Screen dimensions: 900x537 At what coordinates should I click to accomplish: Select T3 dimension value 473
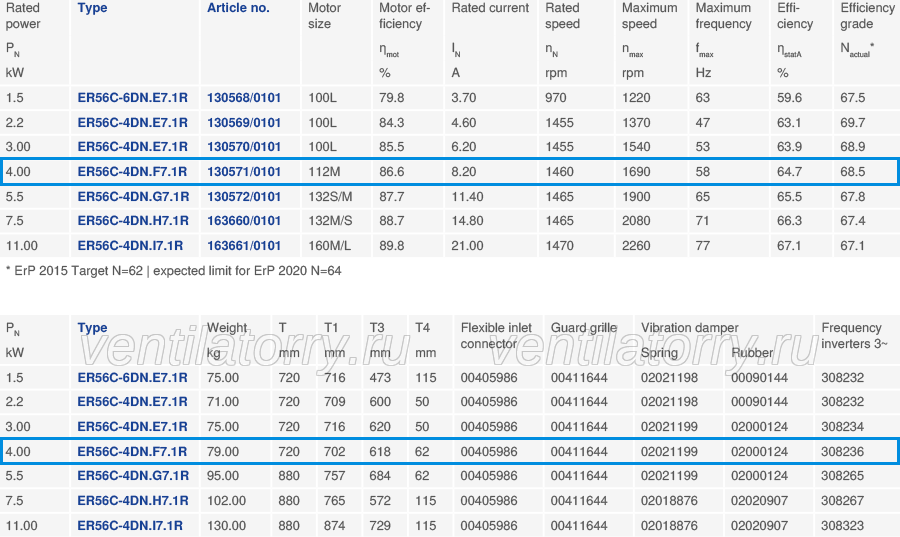[x=380, y=378]
